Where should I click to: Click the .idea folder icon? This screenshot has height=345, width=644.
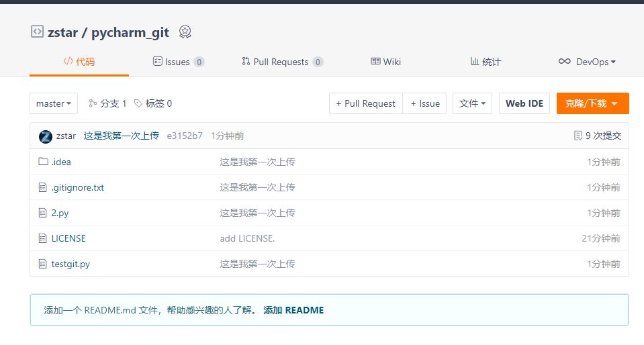coord(43,161)
